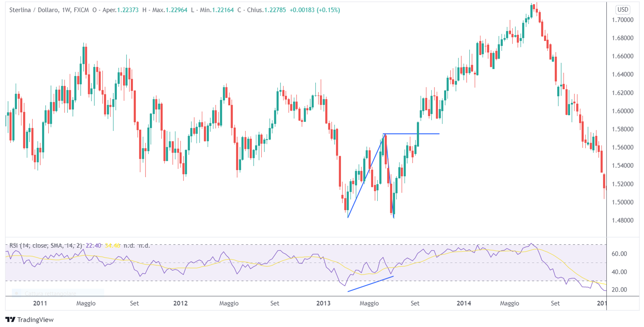Click the 2011 label on time axis
This screenshot has width=644, height=327.
point(40,303)
